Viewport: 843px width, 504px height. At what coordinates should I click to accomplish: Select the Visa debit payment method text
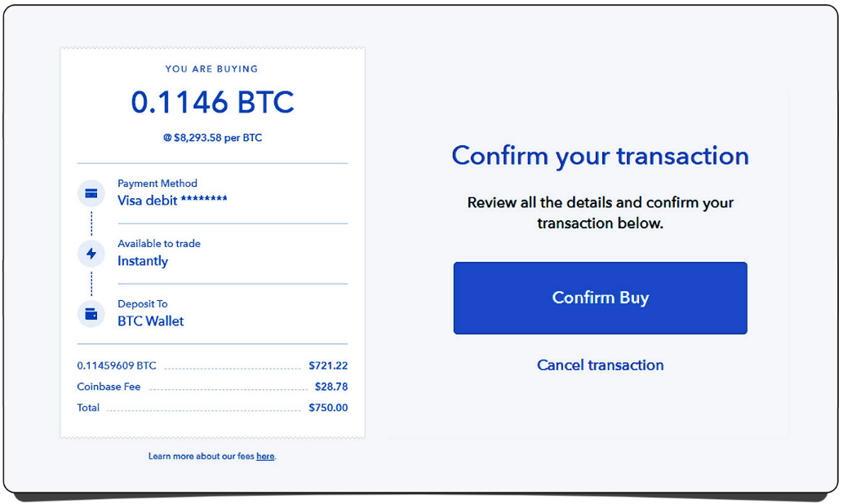coord(172,200)
